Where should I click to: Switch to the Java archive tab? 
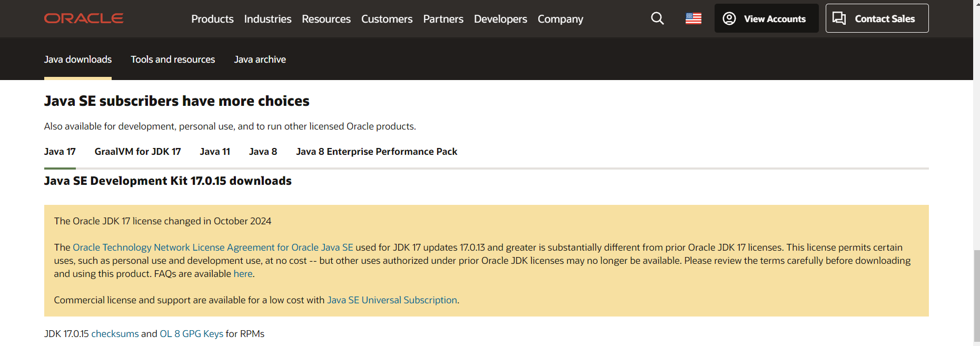[x=260, y=60]
